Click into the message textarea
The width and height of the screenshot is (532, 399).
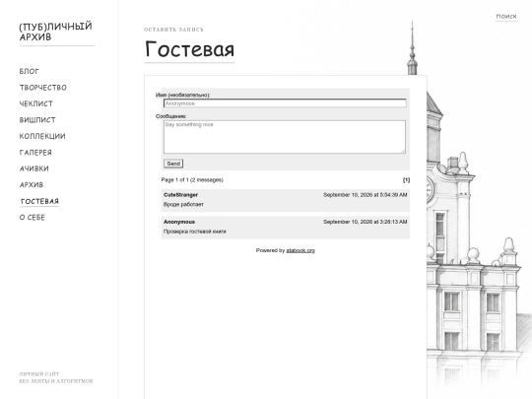(x=285, y=137)
